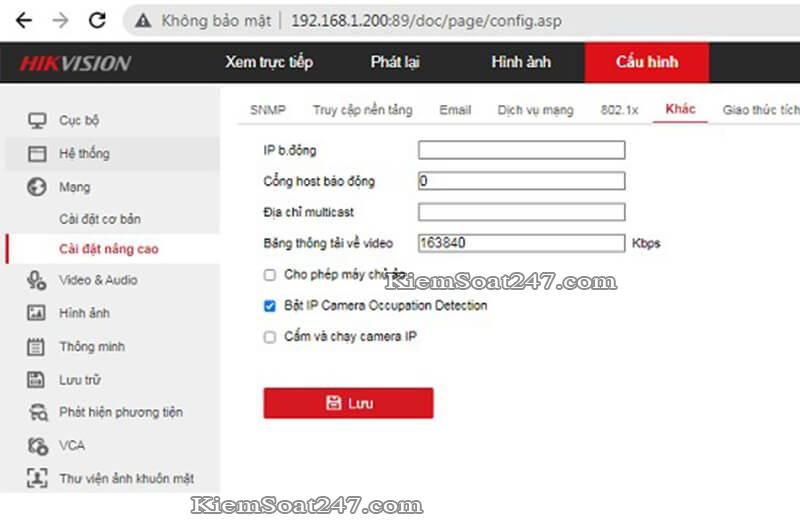
Task: Select the Cấu hình top menu
Action: [x=647, y=62]
